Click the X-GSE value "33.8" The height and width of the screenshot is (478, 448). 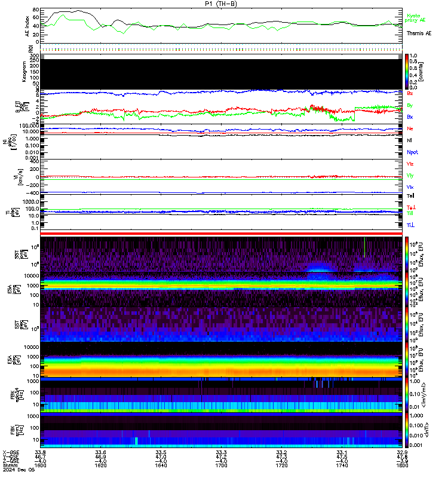point(40,452)
